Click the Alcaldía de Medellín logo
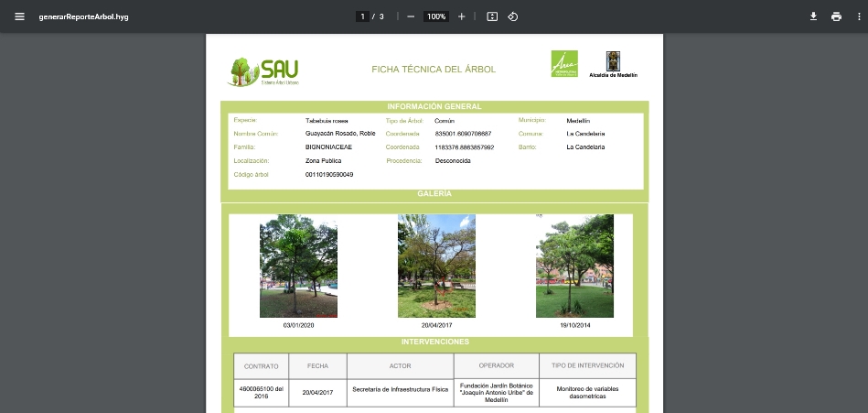Viewport: 868px width, 413px height. (613, 65)
